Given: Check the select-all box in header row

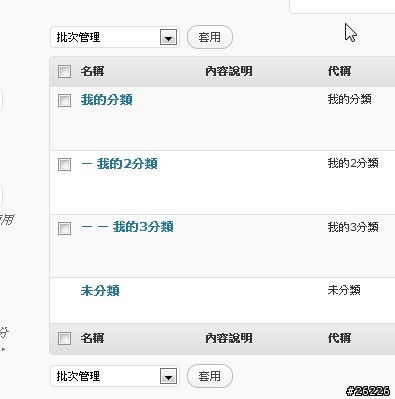Looking at the screenshot, I should pyautogui.click(x=64, y=71).
